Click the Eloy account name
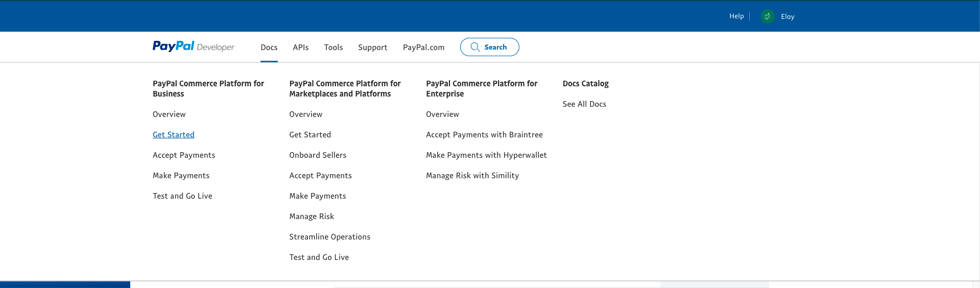This screenshot has width=980, height=288. pos(787,17)
